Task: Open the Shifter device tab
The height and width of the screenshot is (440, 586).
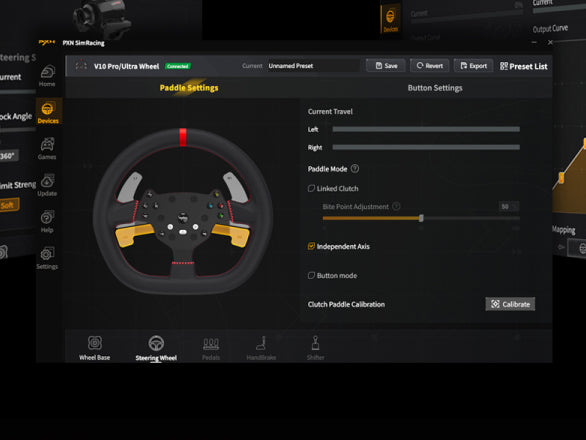Action: point(315,348)
